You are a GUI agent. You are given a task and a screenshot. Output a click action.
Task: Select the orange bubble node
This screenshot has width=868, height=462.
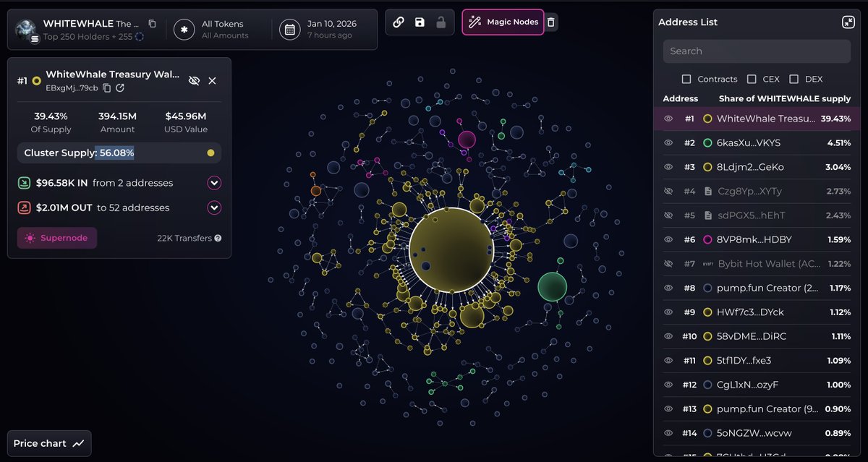pyautogui.click(x=315, y=191)
